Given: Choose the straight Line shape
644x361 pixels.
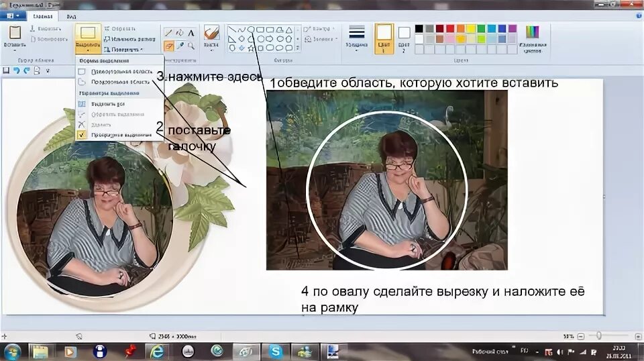Looking at the screenshot, I should (232, 30).
